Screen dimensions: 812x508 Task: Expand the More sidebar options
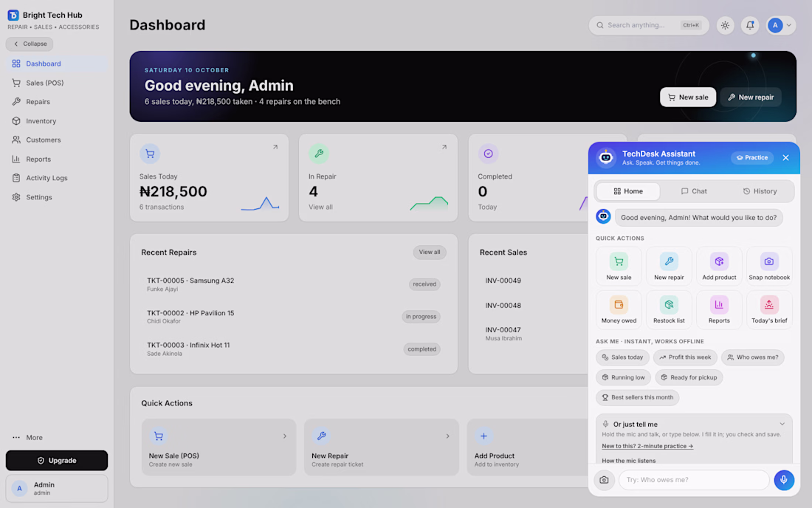(57, 438)
